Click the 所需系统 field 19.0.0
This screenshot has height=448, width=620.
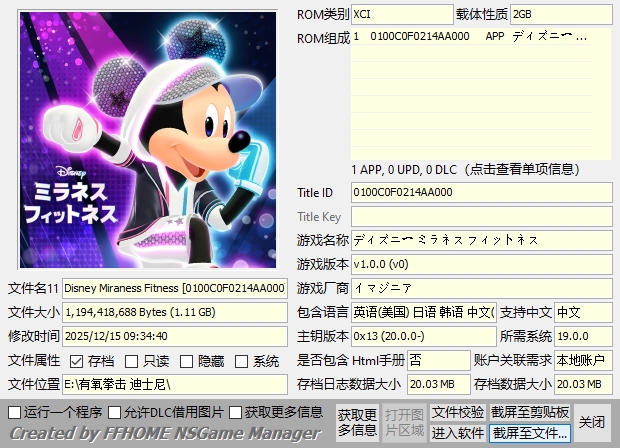[x=584, y=336]
